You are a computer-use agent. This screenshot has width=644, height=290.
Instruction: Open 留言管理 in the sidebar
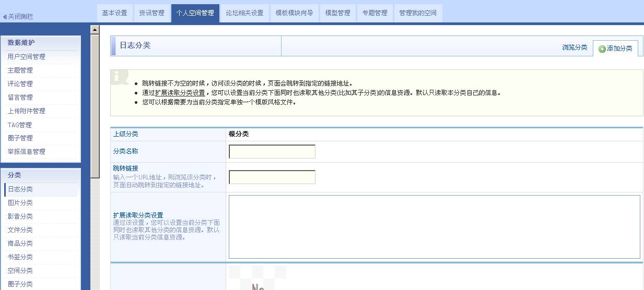(x=20, y=98)
